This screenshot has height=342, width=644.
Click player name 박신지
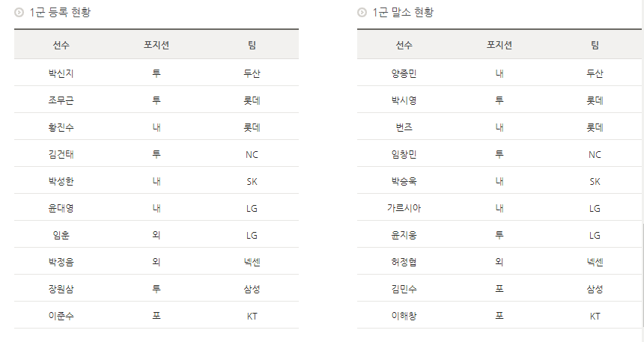click(x=61, y=73)
